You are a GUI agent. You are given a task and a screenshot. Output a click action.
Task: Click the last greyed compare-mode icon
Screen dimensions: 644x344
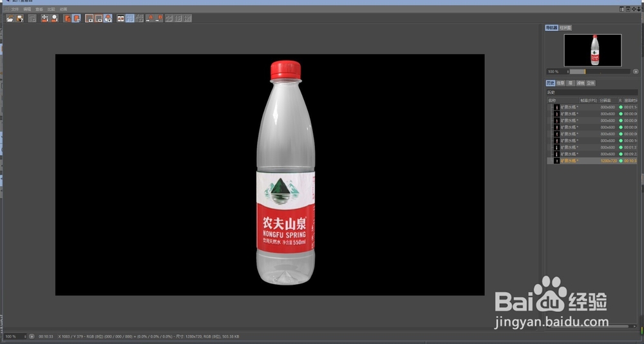tap(187, 18)
